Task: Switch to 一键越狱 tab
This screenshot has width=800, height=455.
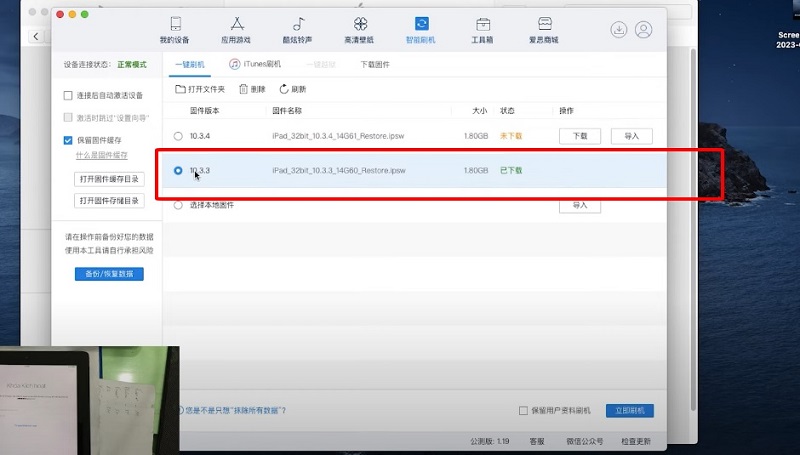Action: point(321,64)
